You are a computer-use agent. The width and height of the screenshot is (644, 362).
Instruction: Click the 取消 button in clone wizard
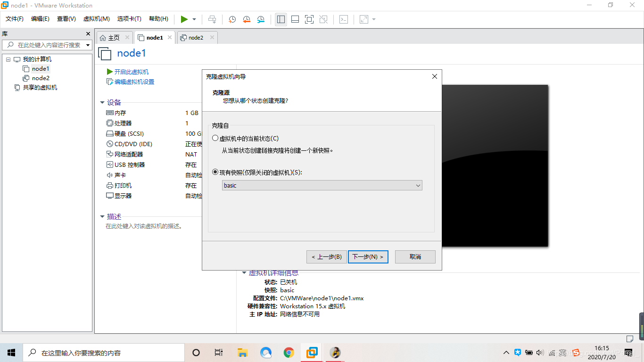click(415, 257)
